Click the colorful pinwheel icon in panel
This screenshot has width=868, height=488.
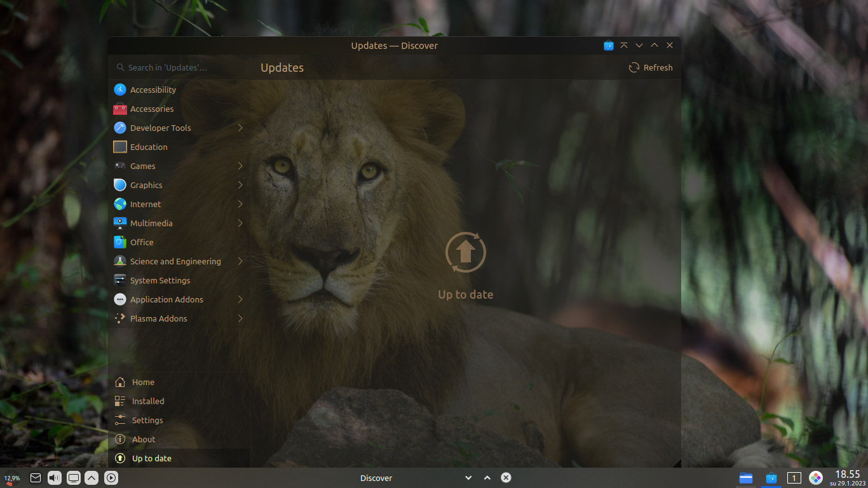pyautogui.click(x=816, y=478)
